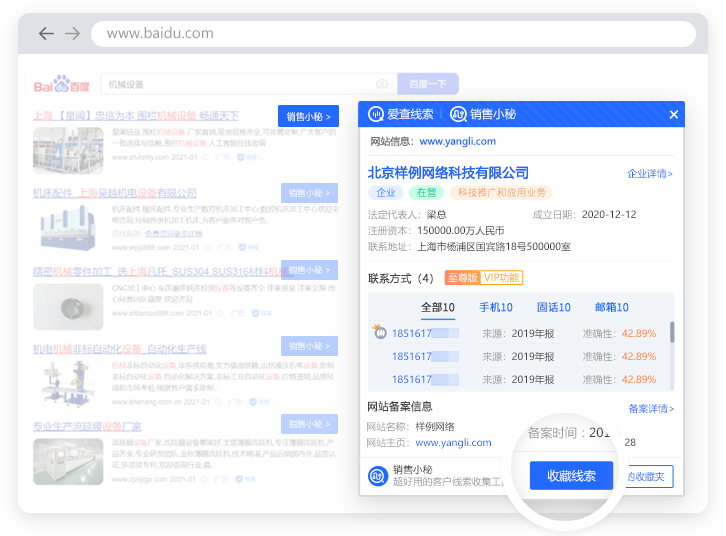Click the first 42.89% accuracy value
726x536 pixels.
[638, 333]
